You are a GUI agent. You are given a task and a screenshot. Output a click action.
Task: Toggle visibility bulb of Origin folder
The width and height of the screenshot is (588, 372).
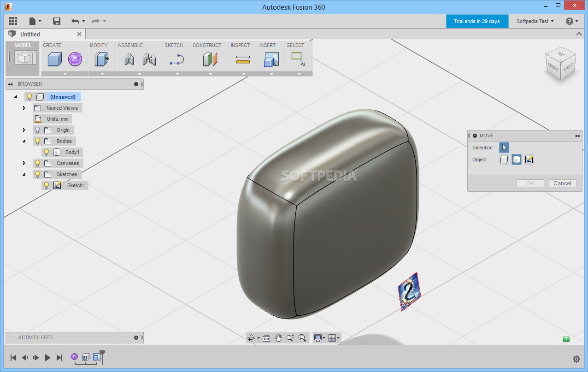(x=37, y=130)
